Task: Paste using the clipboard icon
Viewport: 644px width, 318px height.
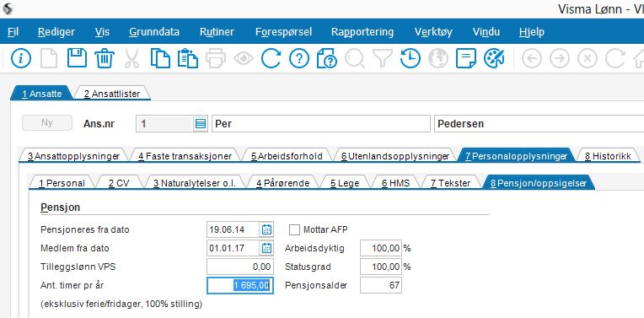Action: pos(188,58)
